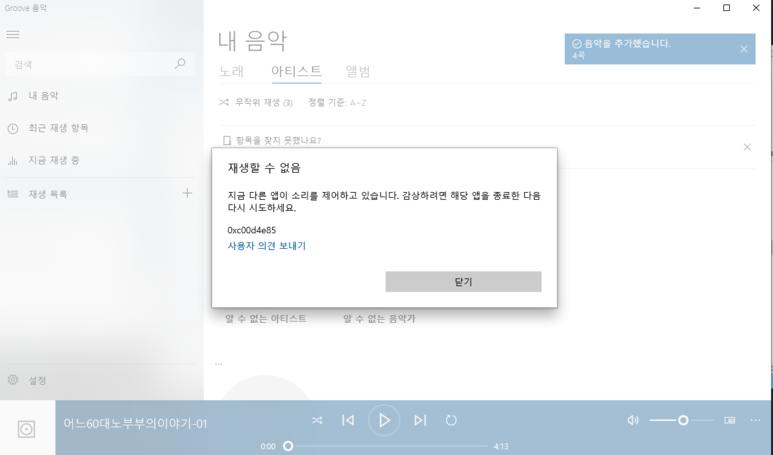Select 알 수 없는 음악가 artist

click(379, 318)
